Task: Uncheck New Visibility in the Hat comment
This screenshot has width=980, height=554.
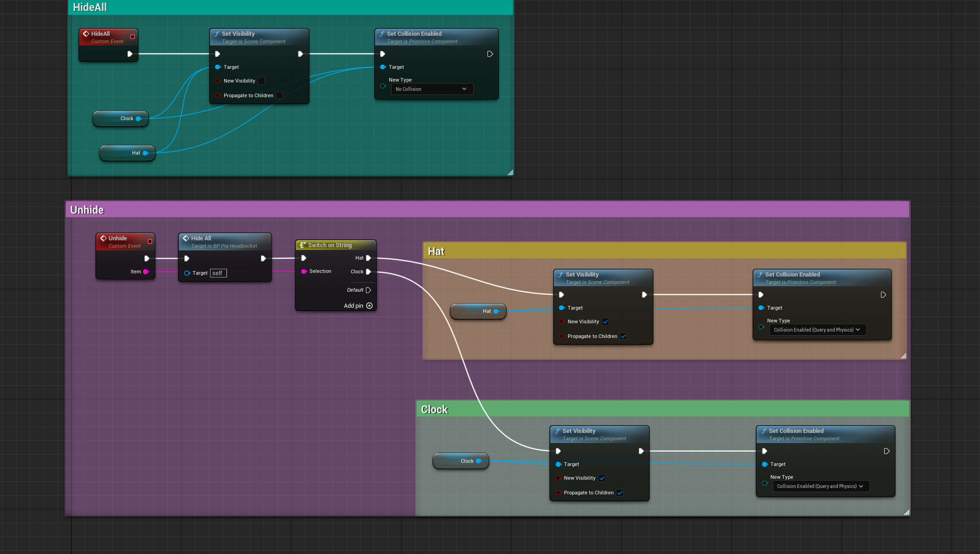Action: pyautogui.click(x=605, y=322)
